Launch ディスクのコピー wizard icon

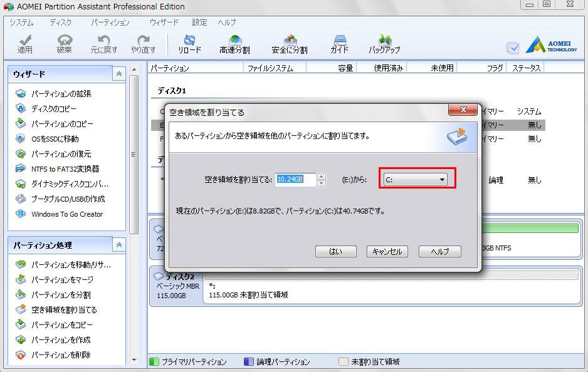pos(21,108)
